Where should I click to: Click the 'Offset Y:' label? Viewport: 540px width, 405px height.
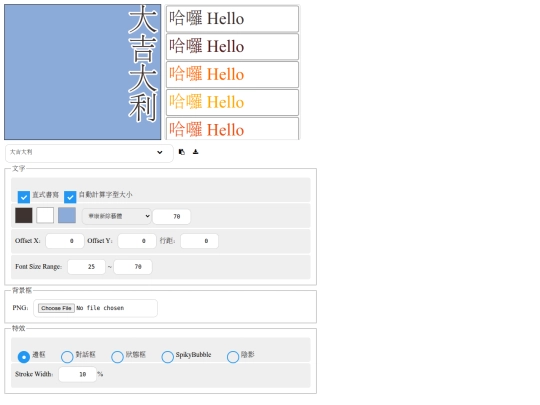tap(100, 241)
